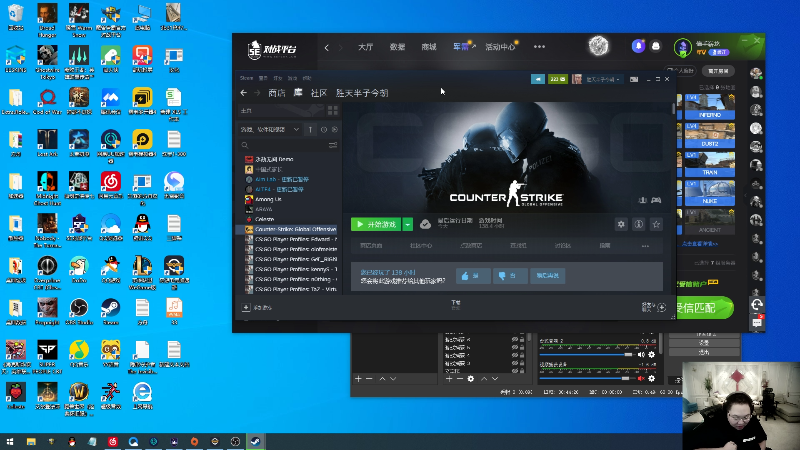
Task: Open 5E platform notification bell
Action: (638, 46)
